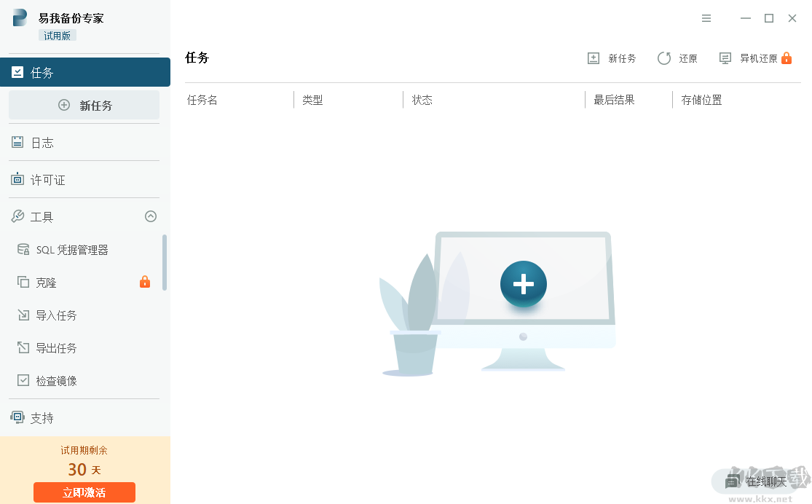Click the 立即激活 activation button
Screen dimensions: 812x504
(x=83, y=492)
